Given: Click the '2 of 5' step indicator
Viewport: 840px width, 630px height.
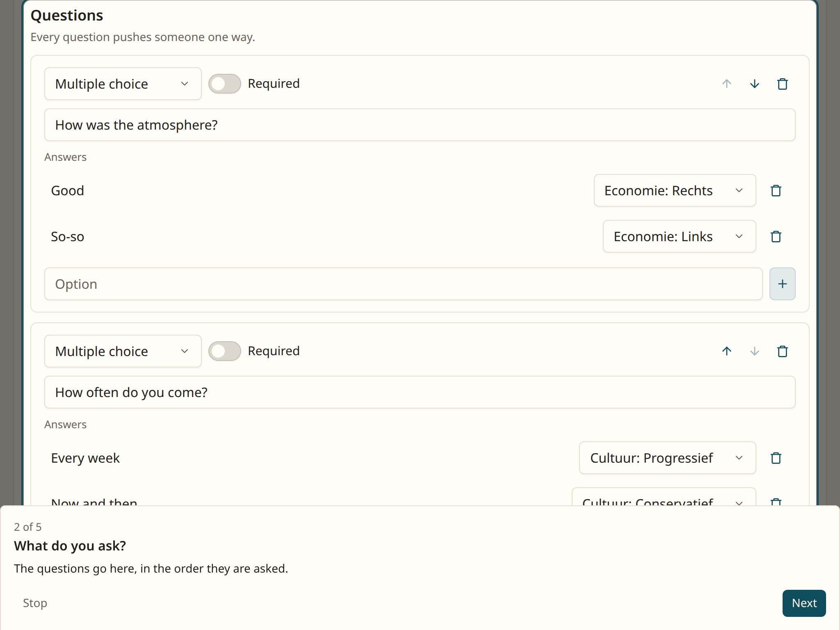Looking at the screenshot, I should (27, 527).
